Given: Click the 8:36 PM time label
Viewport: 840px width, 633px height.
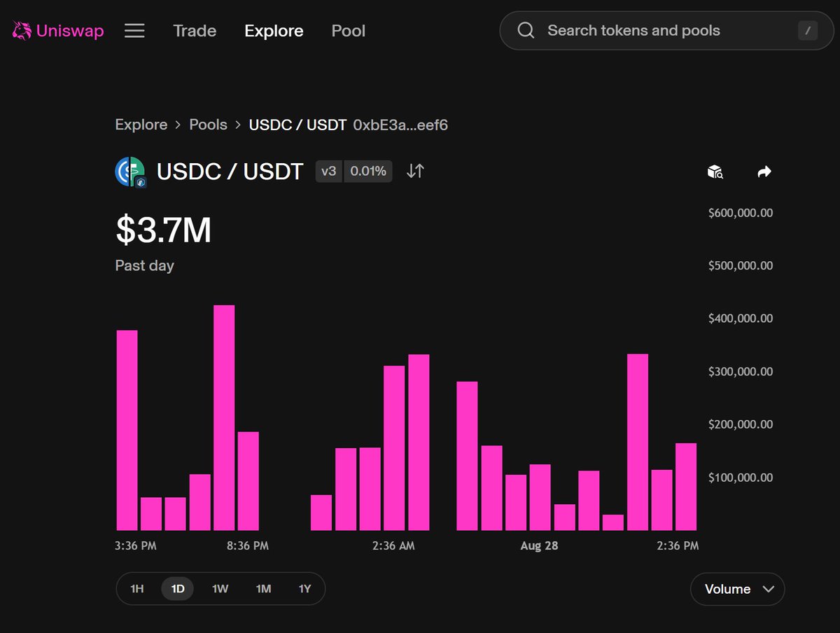Looking at the screenshot, I should point(248,545).
